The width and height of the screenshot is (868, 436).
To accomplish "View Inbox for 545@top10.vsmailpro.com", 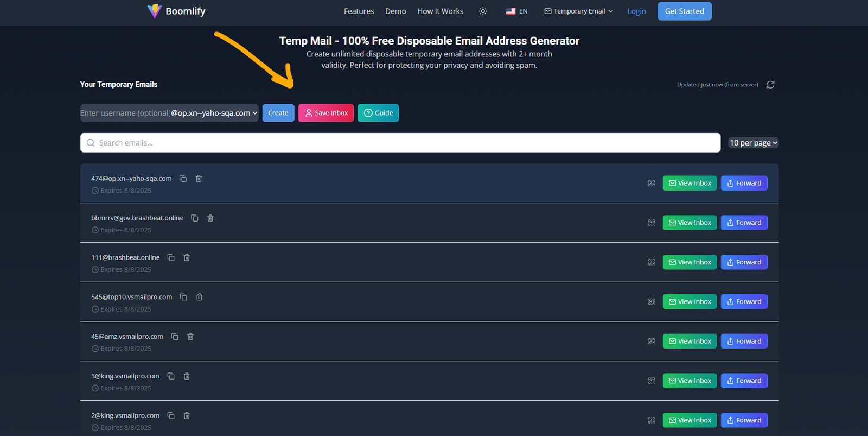I will (690, 302).
